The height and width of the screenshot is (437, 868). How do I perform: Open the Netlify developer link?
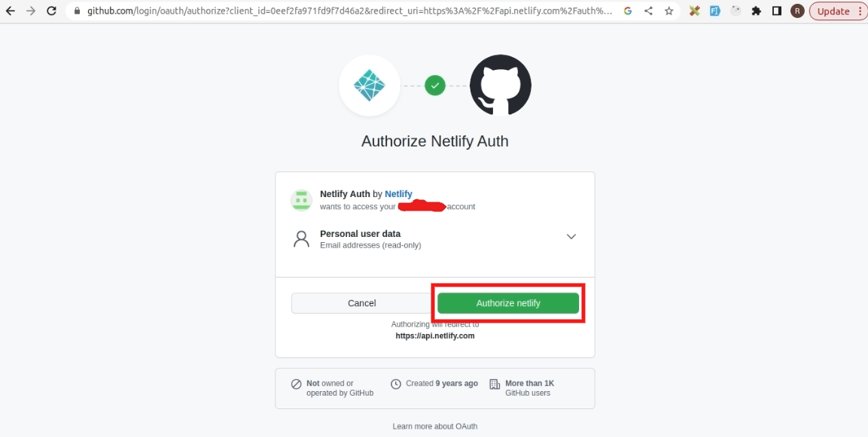(398, 194)
